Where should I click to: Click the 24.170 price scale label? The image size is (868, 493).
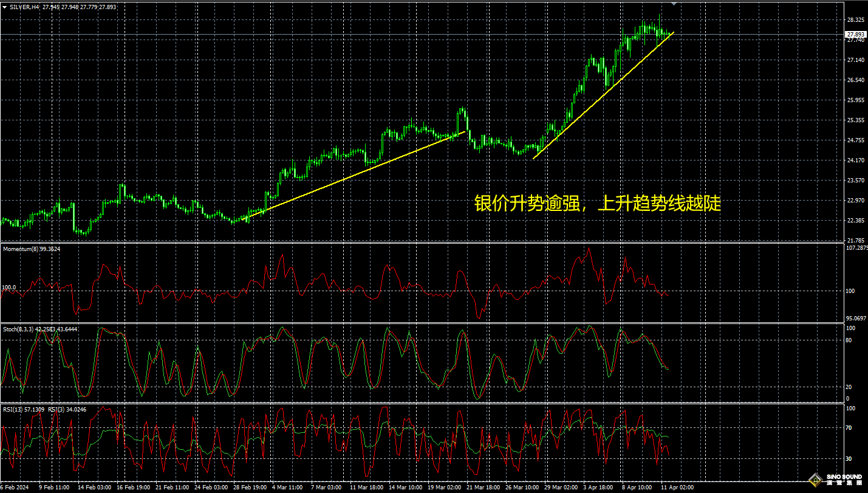pos(855,160)
